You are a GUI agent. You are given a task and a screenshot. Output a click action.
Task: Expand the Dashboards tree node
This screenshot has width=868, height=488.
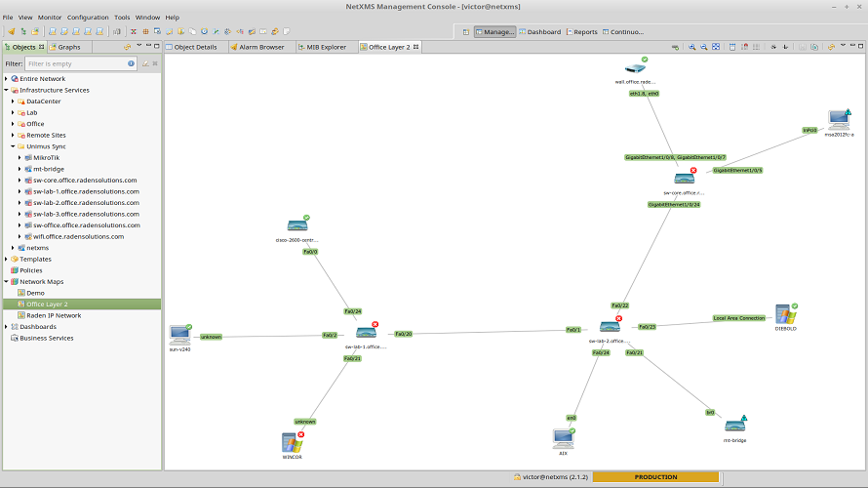pos(6,327)
